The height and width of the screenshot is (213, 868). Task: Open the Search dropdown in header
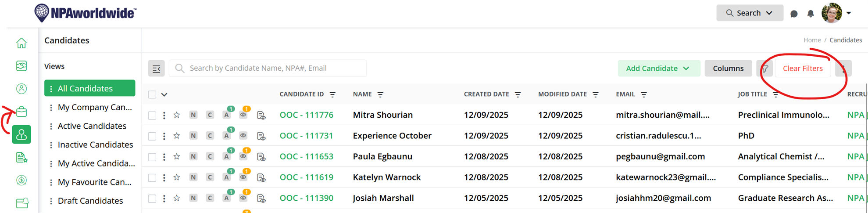click(x=750, y=13)
